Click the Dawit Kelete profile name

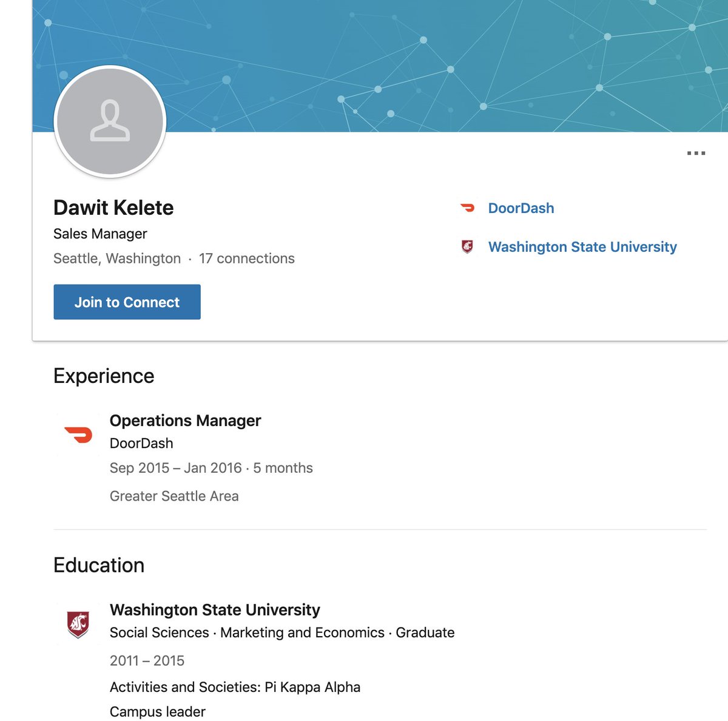tap(113, 208)
